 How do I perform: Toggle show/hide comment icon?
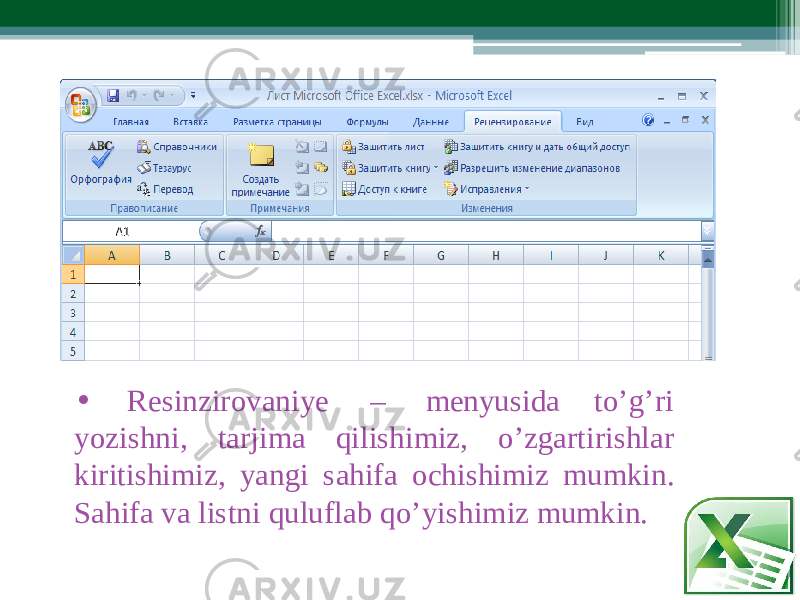click(320, 147)
